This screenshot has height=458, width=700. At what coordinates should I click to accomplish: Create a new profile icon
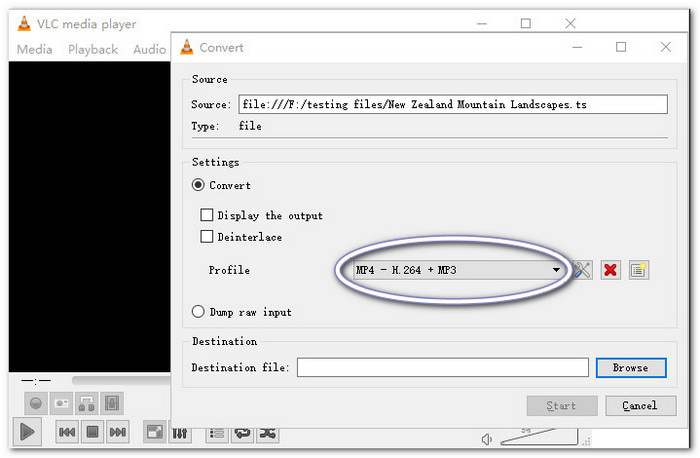point(638,270)
